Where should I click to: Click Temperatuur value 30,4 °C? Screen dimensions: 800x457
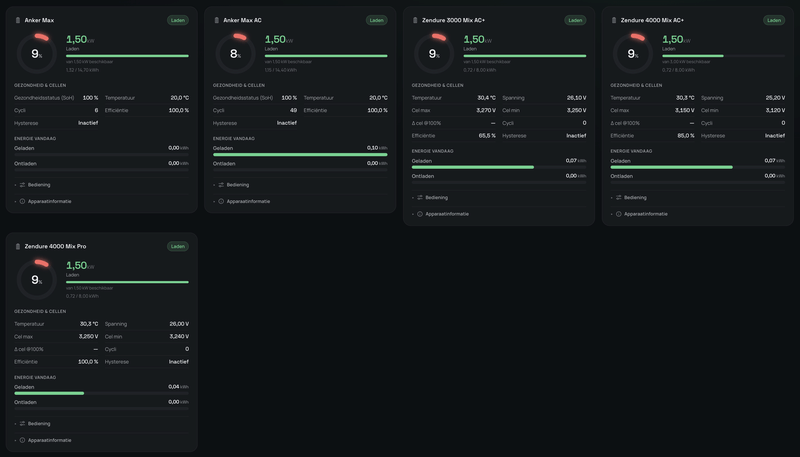coord(486,98)
